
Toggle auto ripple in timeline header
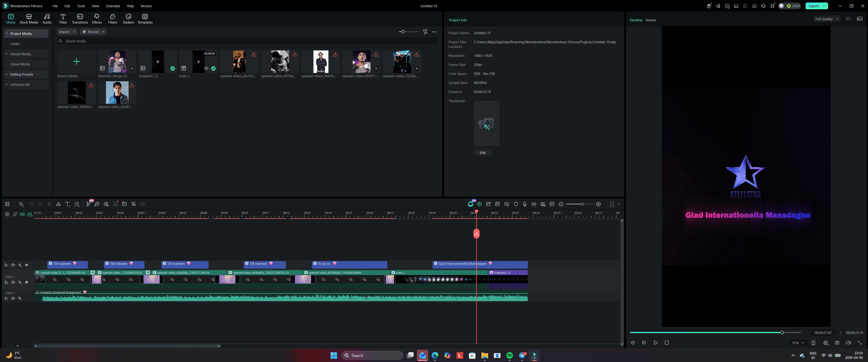point(22,214)
